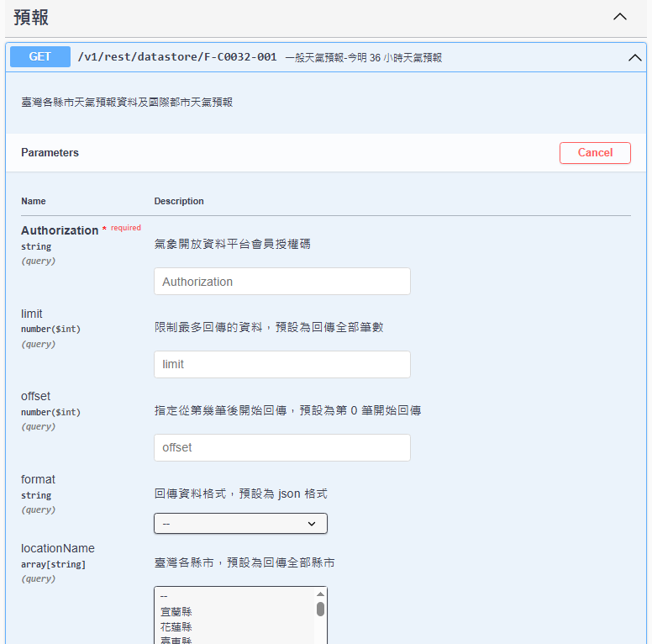Select 宜蘭縣 in locationName list

pos(176,612)
